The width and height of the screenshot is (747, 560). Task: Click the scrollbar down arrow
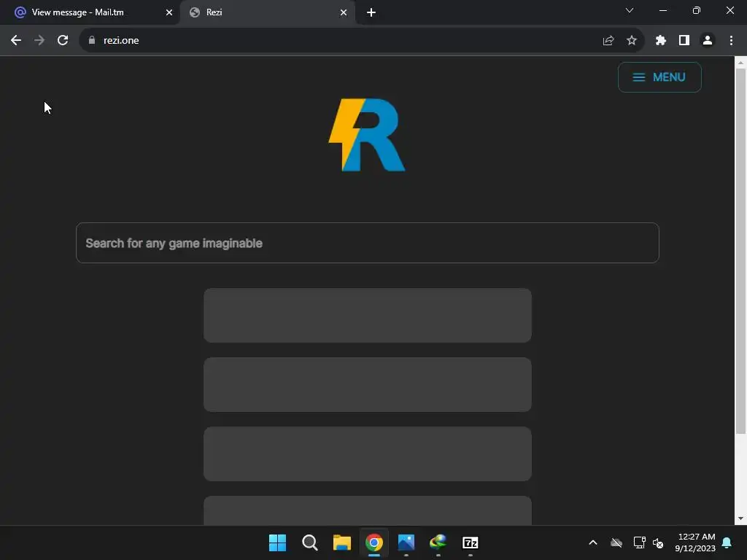click(x=740, y=518)
